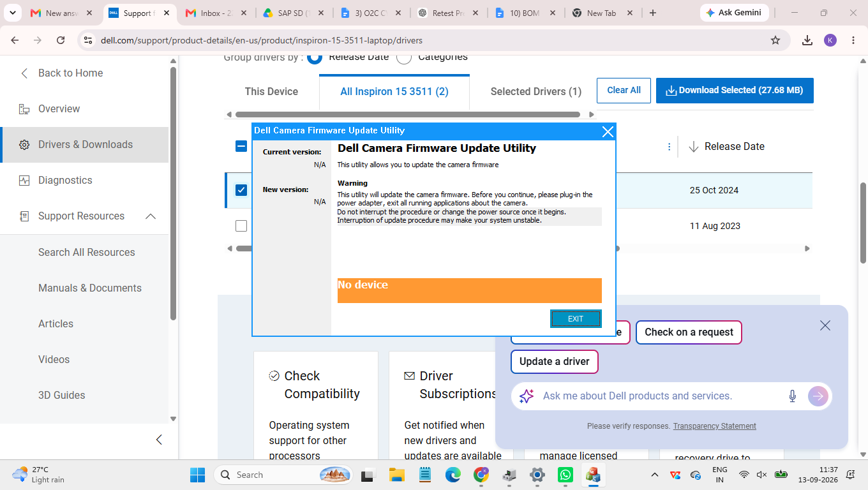Activate the microphone in chat input
Image resolution: width=868 pixels, height=490 pixels.
click(793, 396)
